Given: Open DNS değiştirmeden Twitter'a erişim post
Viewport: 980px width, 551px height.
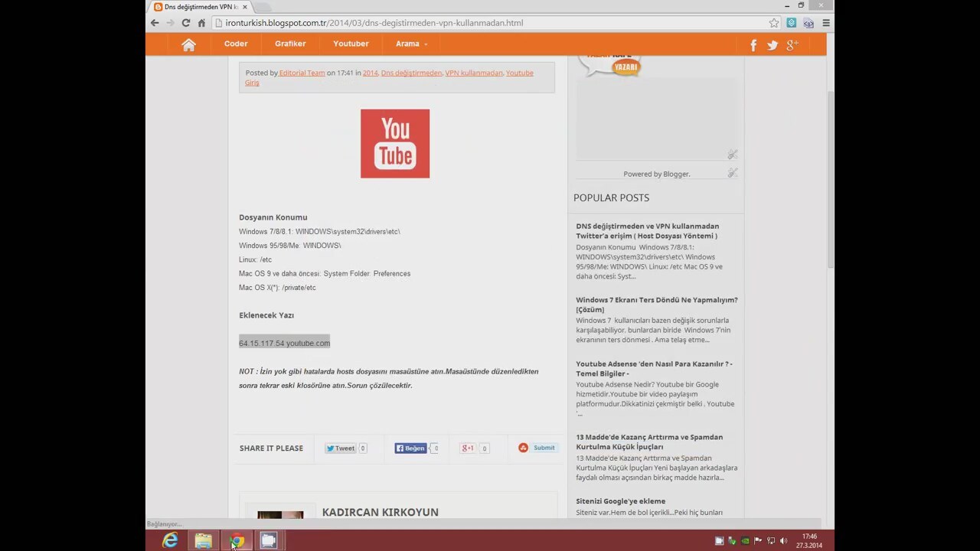Looking at the screenshot, I should [648, 231].
